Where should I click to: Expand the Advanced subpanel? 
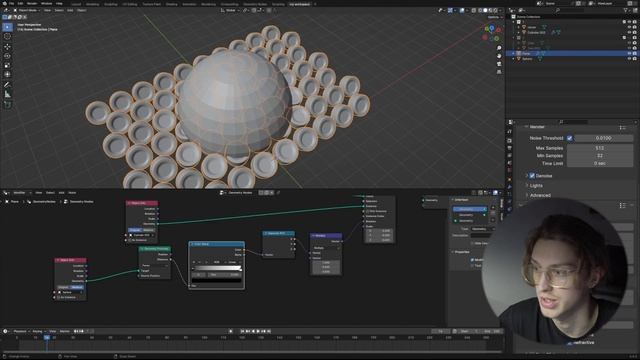pyautogui.click(x=527, y=196)
